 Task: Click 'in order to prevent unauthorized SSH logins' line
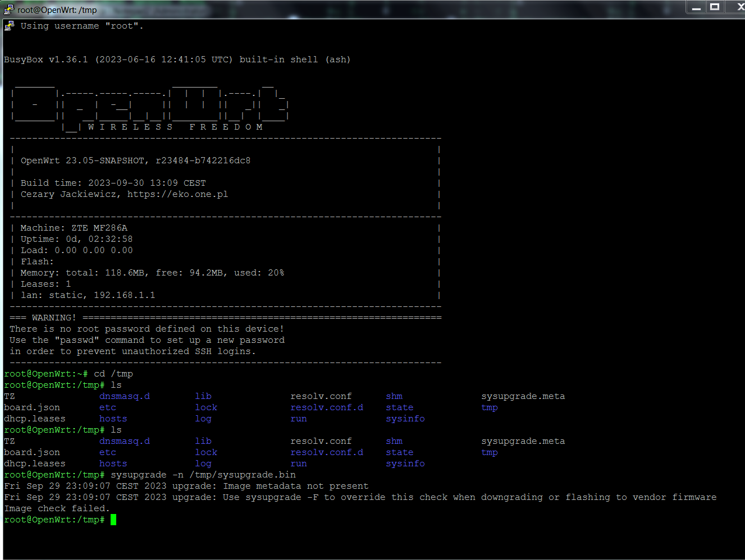coord(132,351)
